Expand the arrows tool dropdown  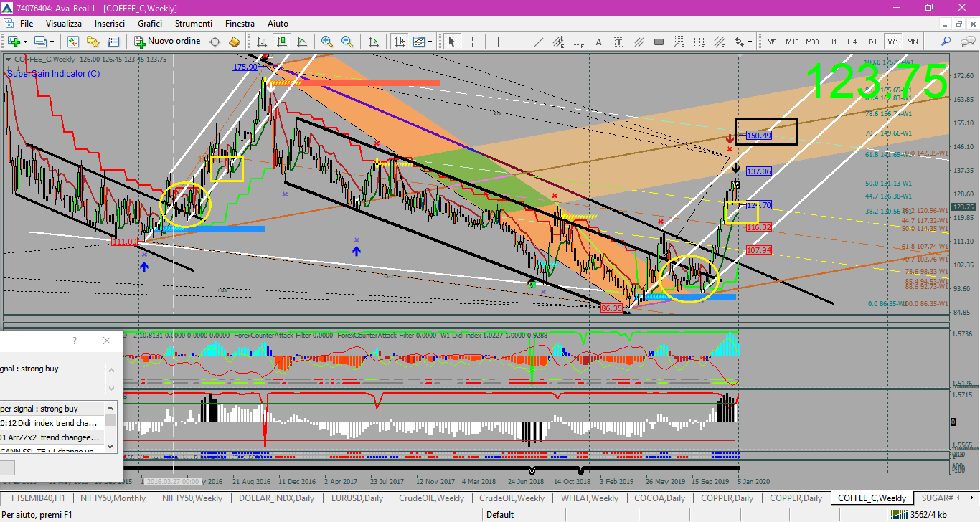coord(750,42)
